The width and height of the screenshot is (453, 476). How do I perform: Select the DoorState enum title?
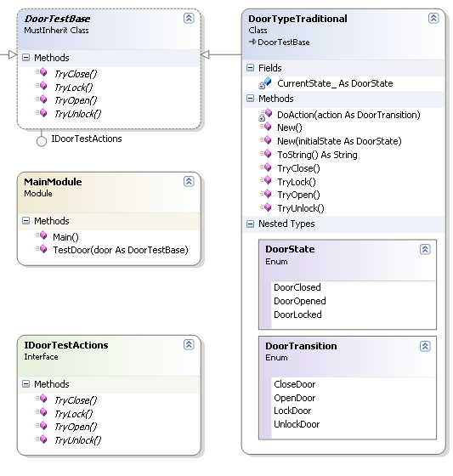pos(290,249)
